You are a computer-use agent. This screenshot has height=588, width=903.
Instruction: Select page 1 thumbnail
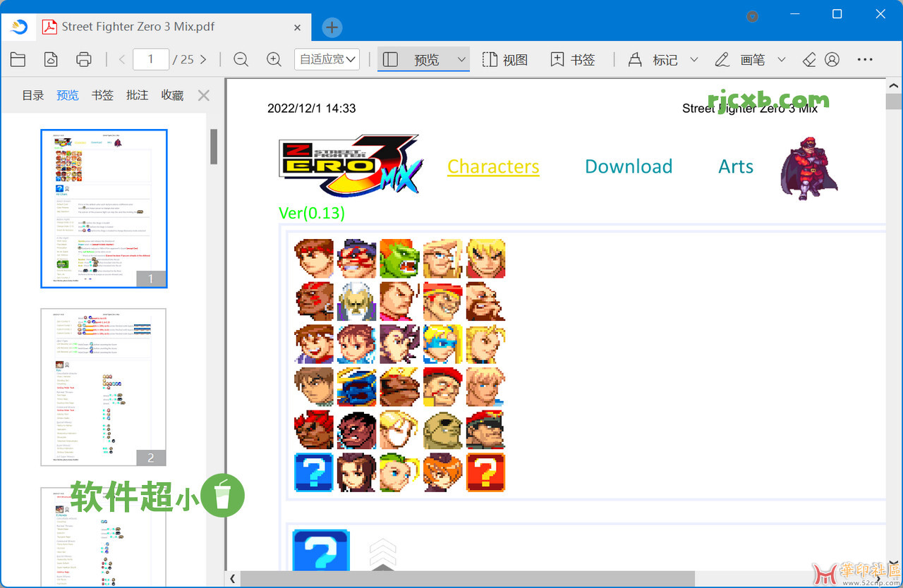[104, 209]
